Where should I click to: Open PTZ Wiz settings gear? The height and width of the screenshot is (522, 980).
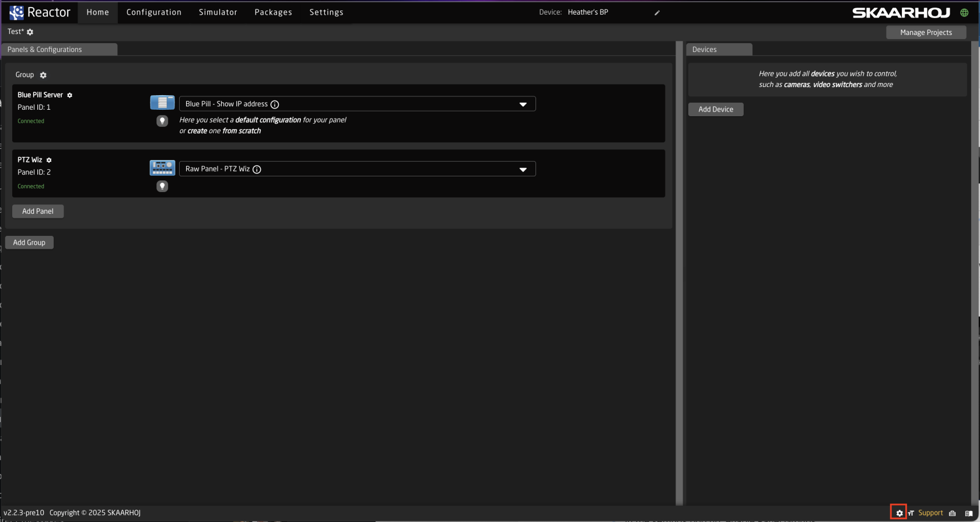coord(49,160)
